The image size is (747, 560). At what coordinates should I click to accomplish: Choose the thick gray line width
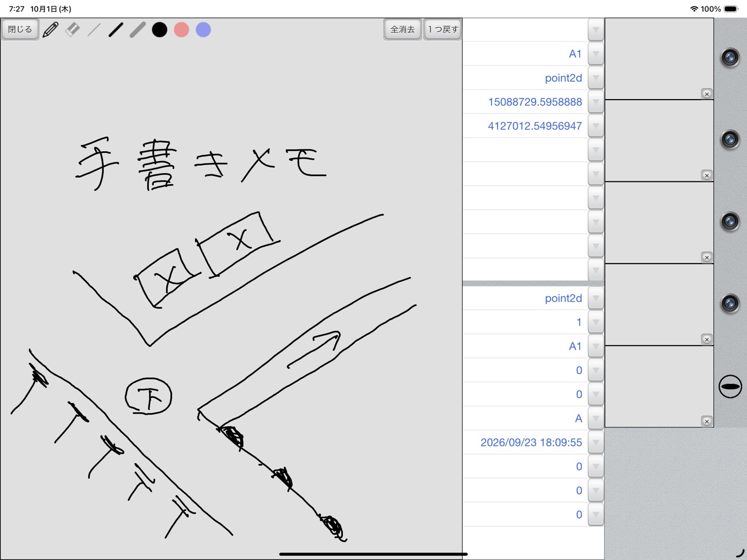pyautogui.click(x=138, y=30)
